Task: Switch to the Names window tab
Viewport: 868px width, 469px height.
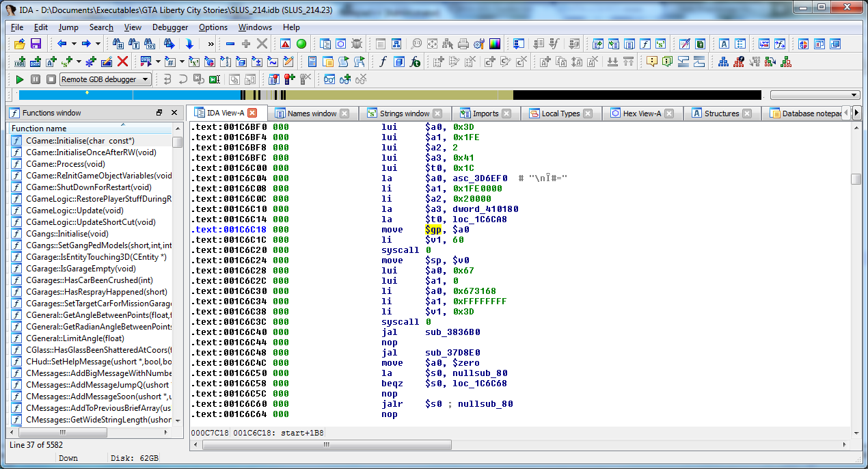Action: pos(312,113)
